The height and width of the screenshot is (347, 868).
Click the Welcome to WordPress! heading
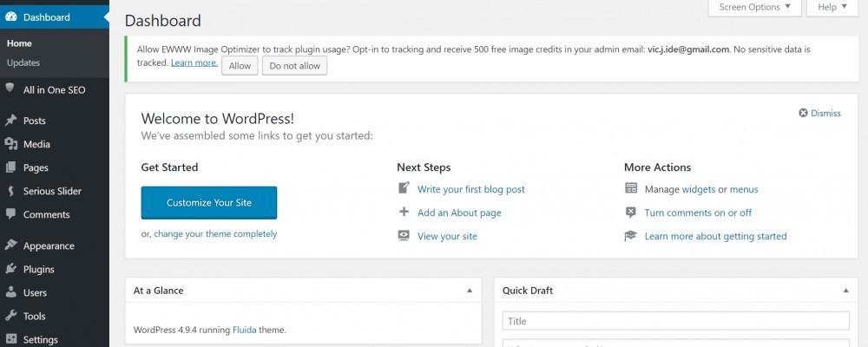218,119
